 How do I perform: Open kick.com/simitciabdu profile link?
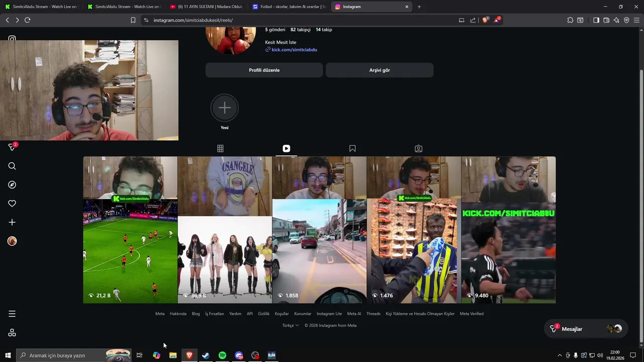(x=294, y=50)
